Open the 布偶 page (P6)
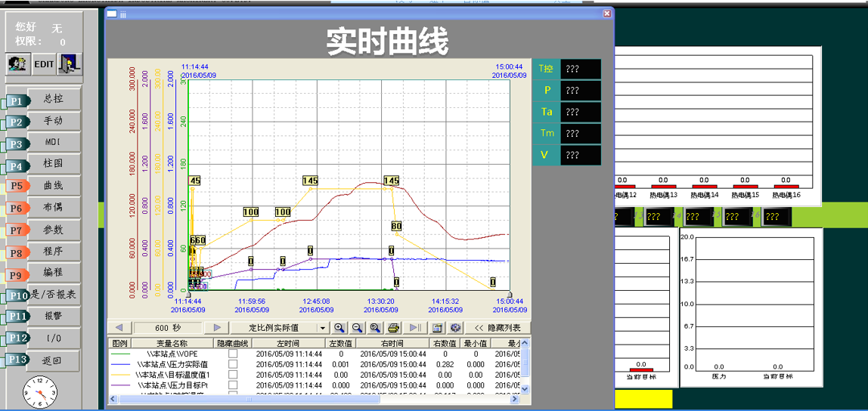The image size is (868, 411). pyautogui.click(x=54, y=208)
